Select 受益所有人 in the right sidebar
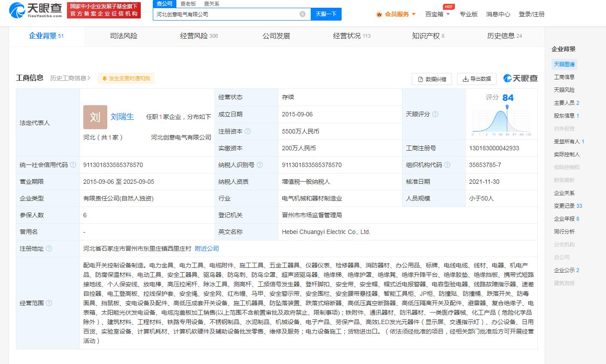Image resolution: width=606 pixels, height=364 pixels. 569,142
